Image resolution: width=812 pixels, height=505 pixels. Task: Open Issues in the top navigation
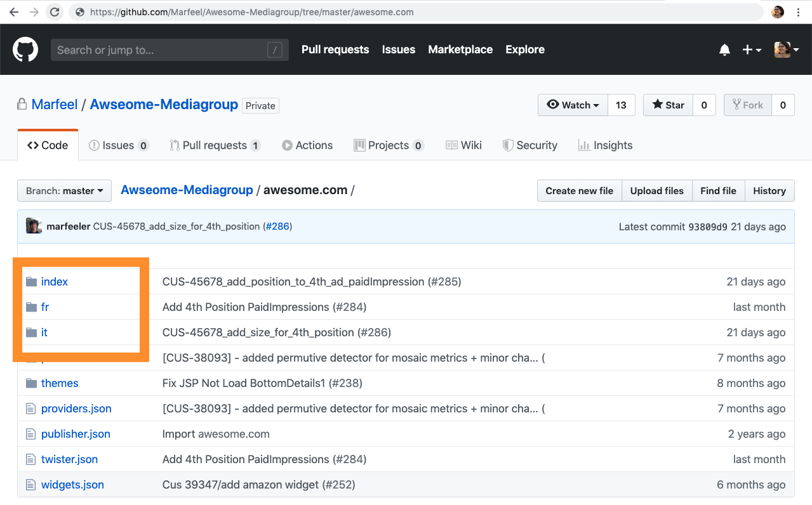[x=399, y=49]
